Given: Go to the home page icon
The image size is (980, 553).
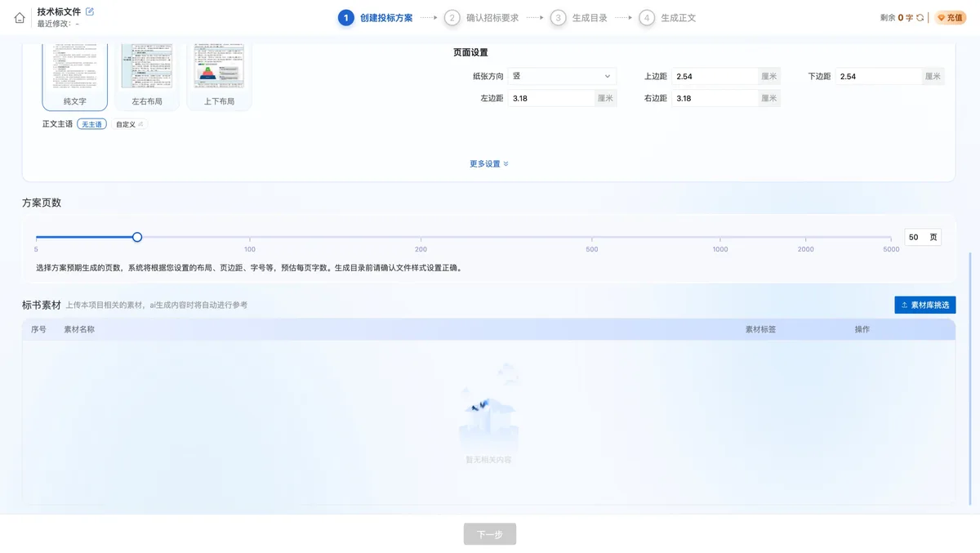Looking at the screenshot, I should [20, 17].
